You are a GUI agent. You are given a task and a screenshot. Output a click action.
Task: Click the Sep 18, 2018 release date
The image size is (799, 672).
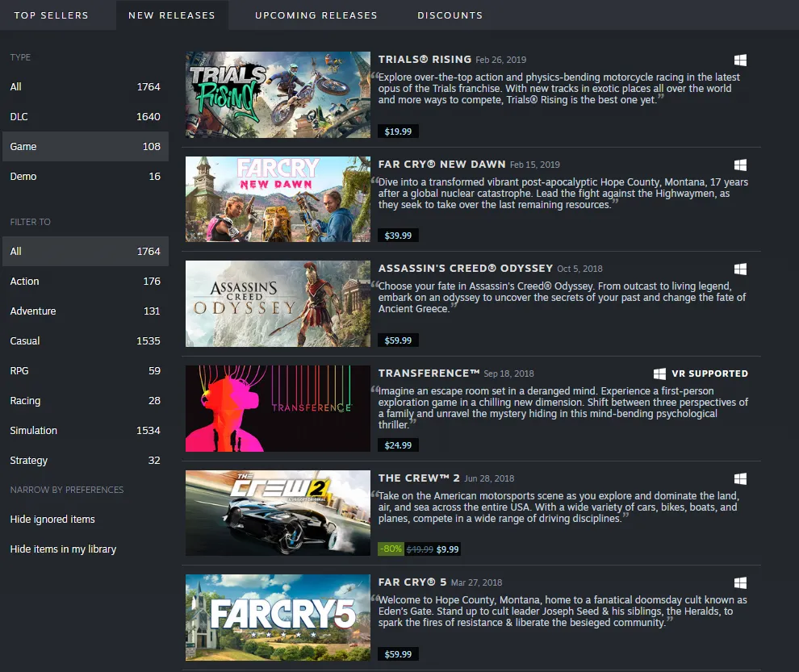pos(509,374)
